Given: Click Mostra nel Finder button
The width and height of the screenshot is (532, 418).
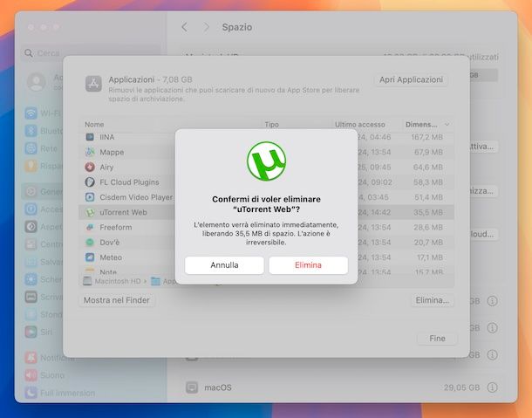Looking at the screenshot, I should coord(116,300).
